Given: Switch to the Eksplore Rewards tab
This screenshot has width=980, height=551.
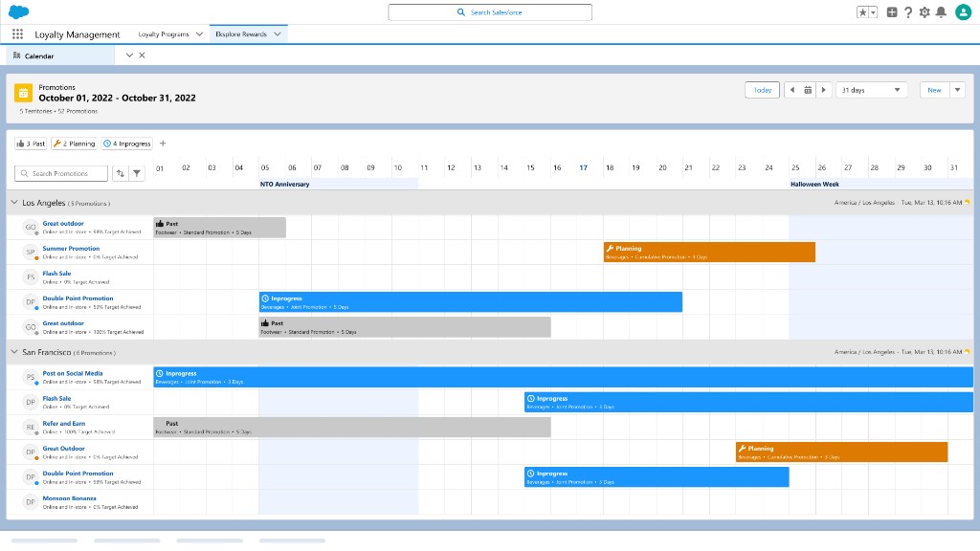Looking at the screenshot, I should click(241, 34).
